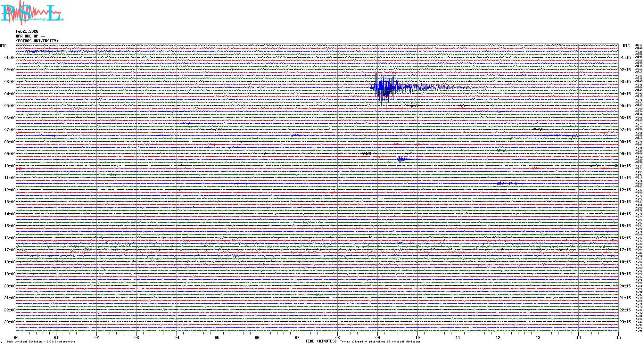Viewport: 644px width, 346px height.
Task: Click the 20:15 time label on right
Action: click(625, 286)
